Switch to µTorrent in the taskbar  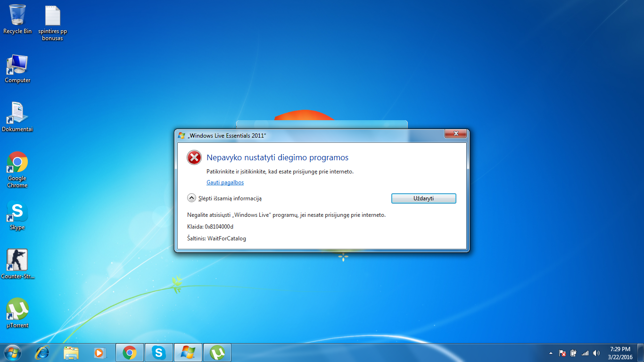point(217,353)
